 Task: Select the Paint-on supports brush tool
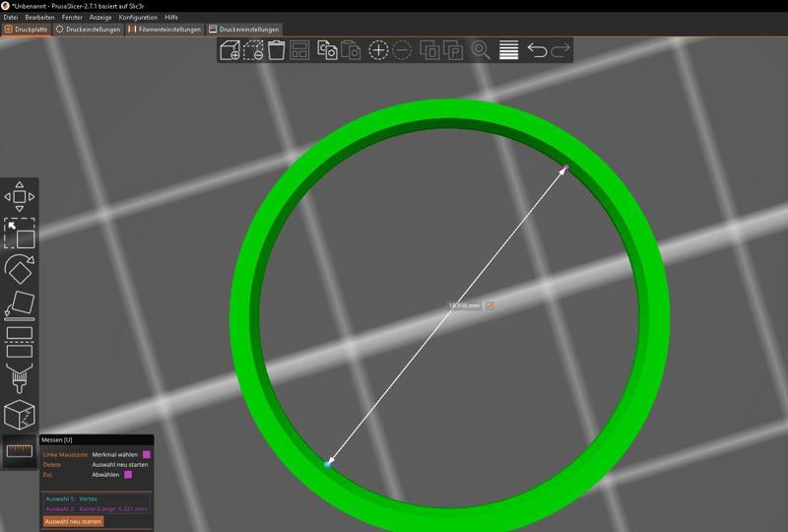click(x=19, y=377)
